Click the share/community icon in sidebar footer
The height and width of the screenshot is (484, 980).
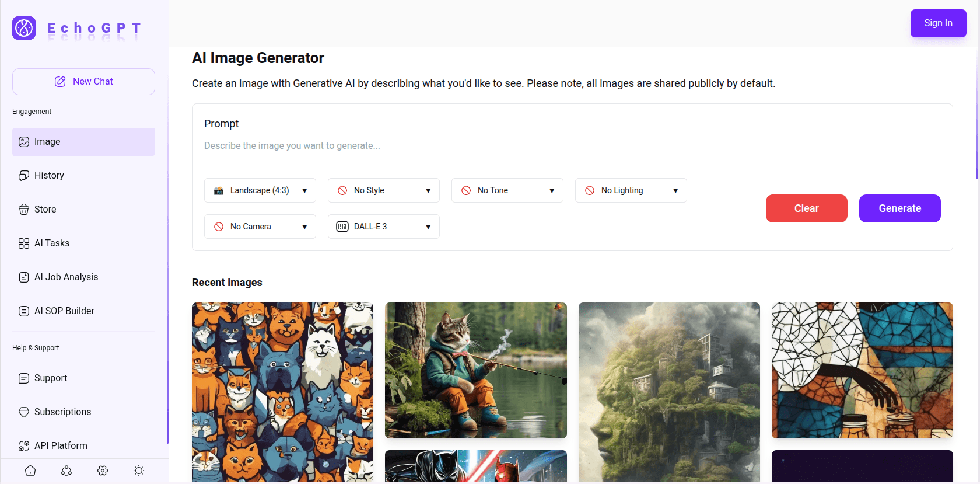[66, 471]
